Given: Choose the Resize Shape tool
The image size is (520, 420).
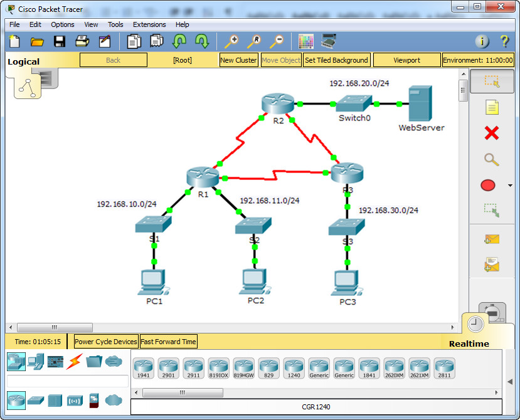Looking at the screenshot, I should click(x=492, y=210).
